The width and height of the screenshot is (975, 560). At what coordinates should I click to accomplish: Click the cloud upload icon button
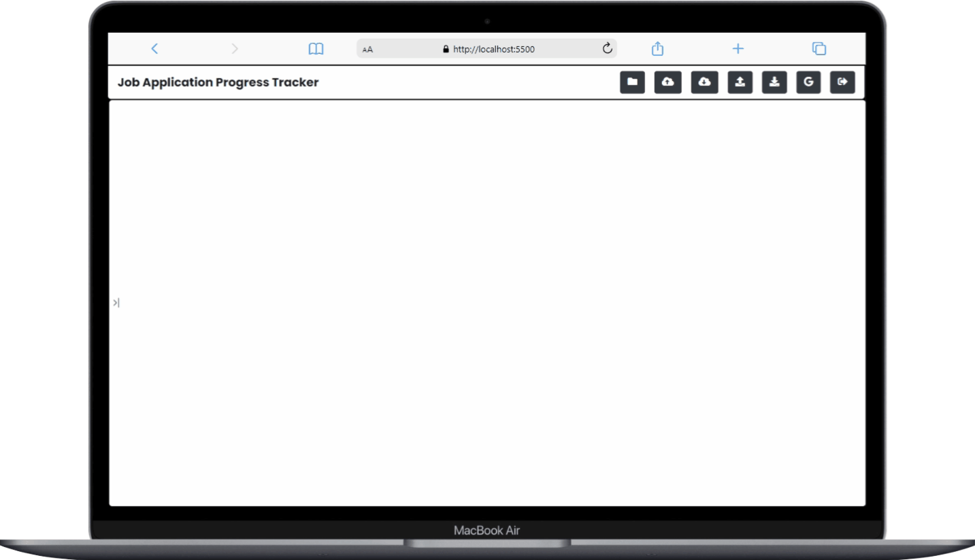click(x=668, y=82)
